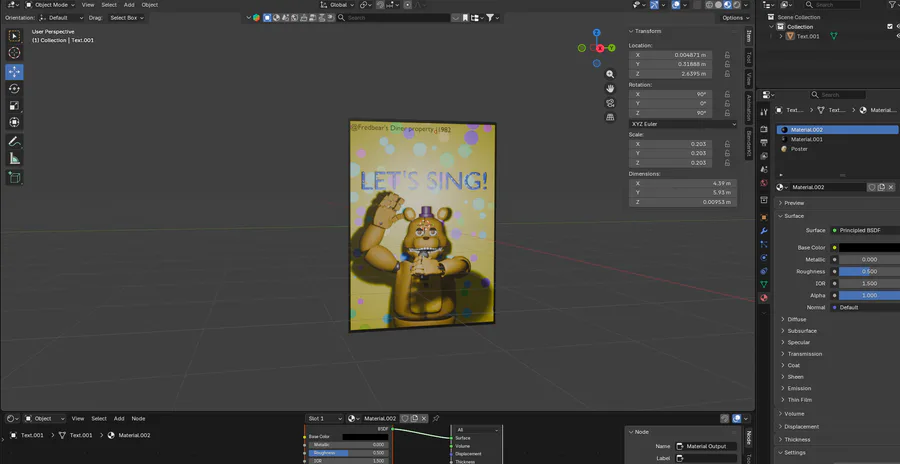
Task: Open the Object properties tab icon
Action: point(764,217)
